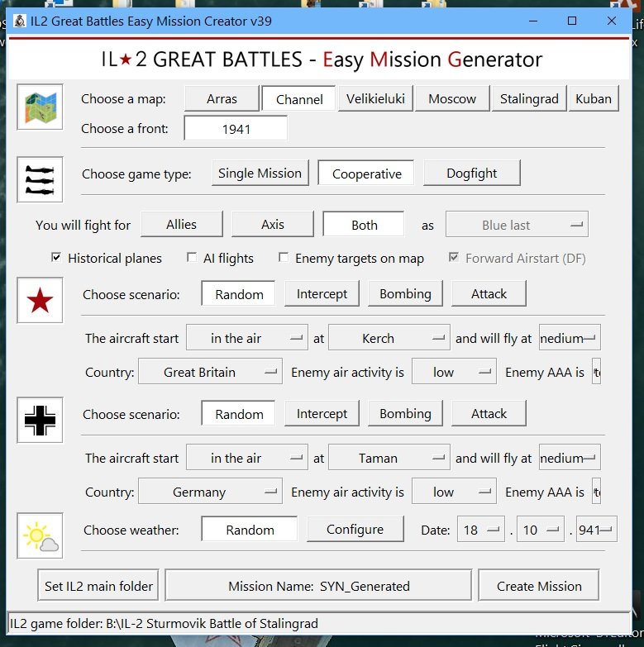Click the black cross Axis icon

tap(40, 420)
